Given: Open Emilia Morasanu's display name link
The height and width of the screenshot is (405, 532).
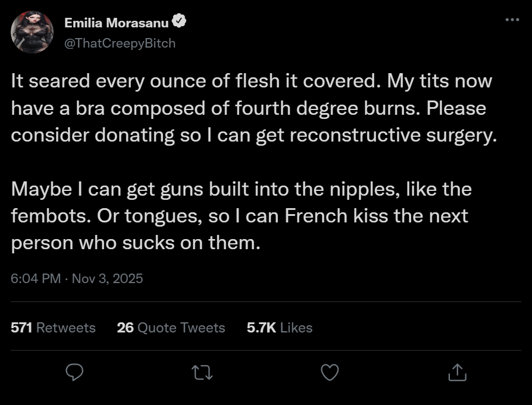Looking at the screenshot, I should tap(116, 23).
